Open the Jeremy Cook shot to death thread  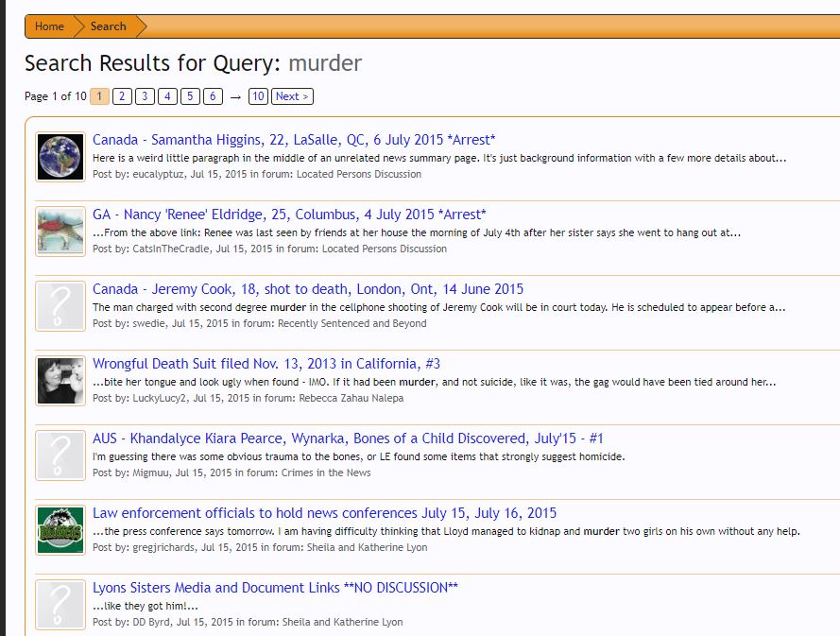pos(307,289)
